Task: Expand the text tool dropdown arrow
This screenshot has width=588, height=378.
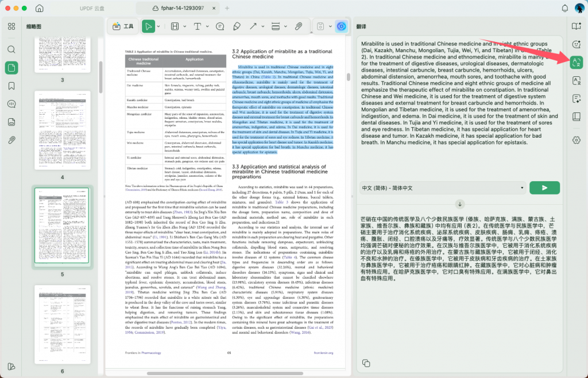Action: click(x=207, y=26)
